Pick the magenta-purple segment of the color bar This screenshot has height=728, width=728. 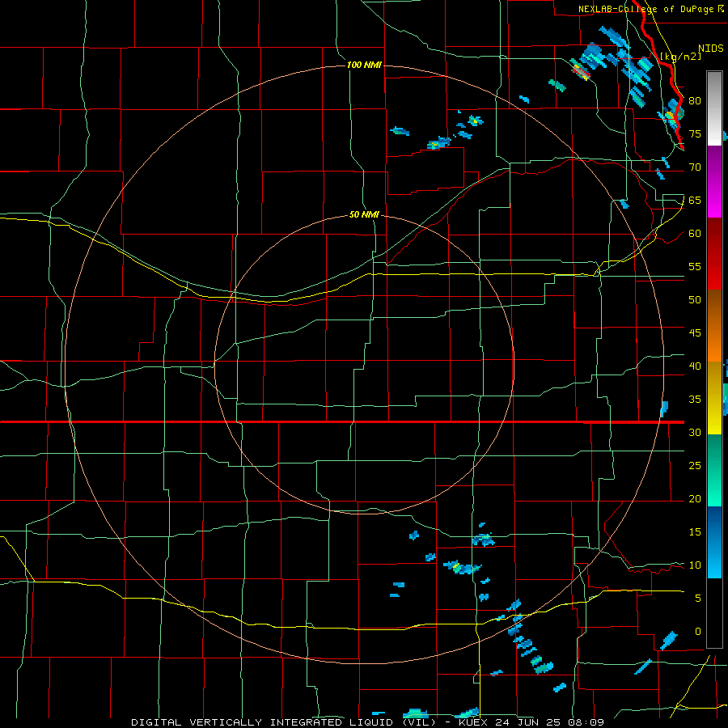click(x=714, y=181)
